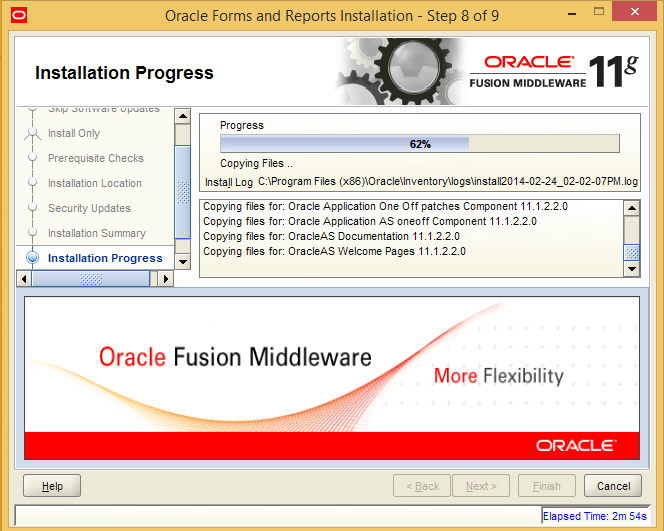Click the AS oneoff Component log line
The width and height of the screenshot is (664, 531).
coord(370,221)
